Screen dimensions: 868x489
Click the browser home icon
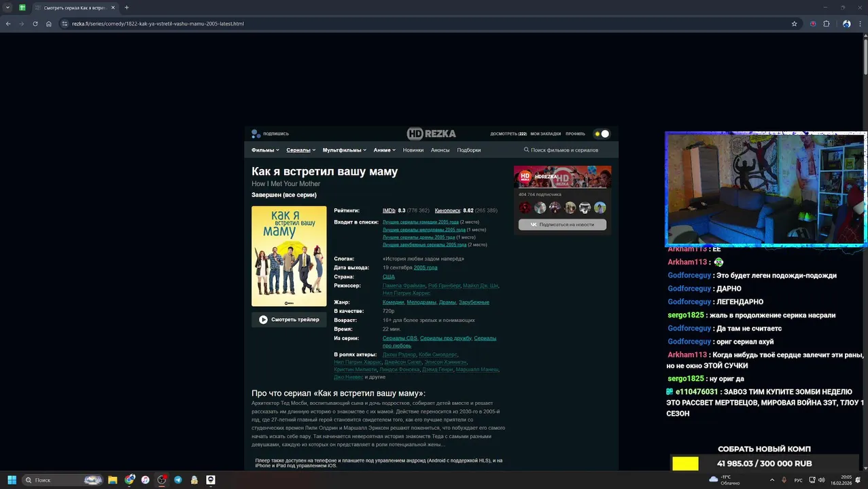pyautogui.click(x=49, y=24)
